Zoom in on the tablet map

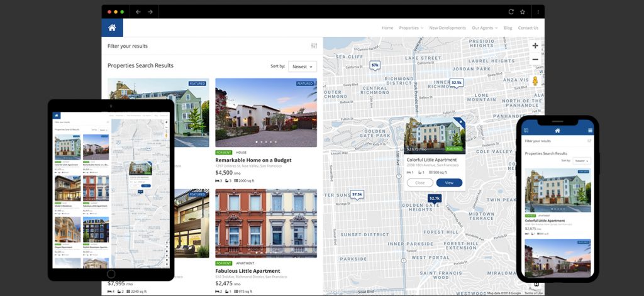coord(166,123)
